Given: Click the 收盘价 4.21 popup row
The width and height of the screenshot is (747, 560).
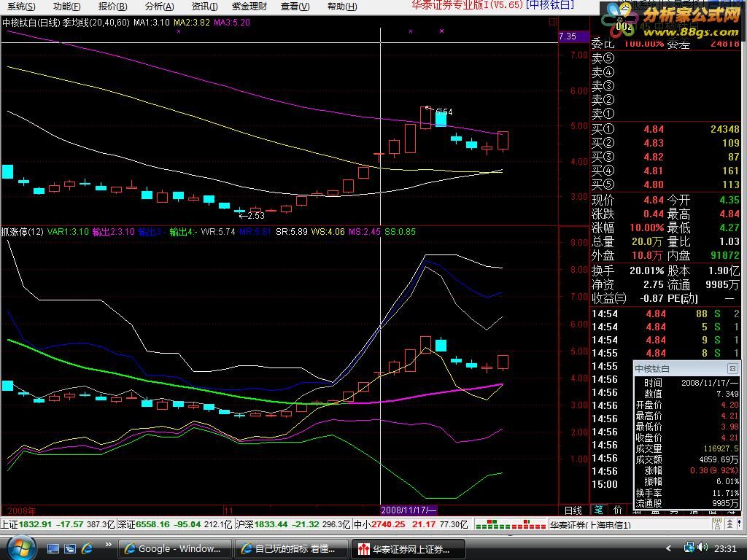Looking at the screenshot, I should pyautogui.click(x=686, y=437).
